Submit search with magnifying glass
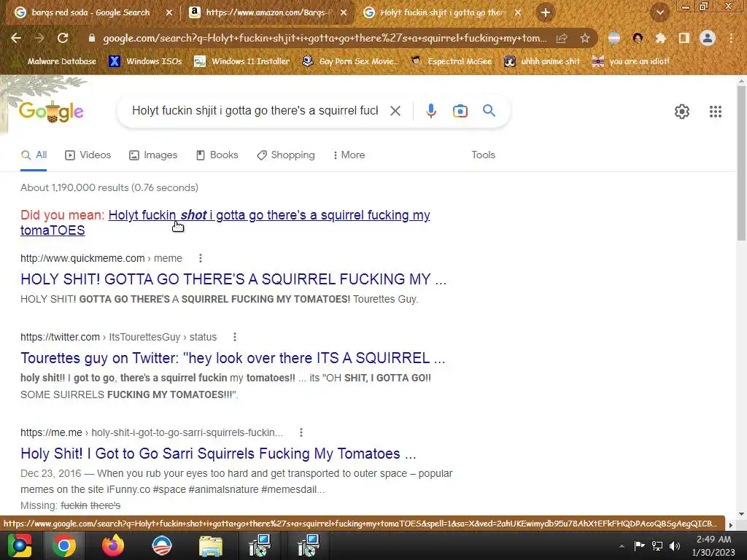The width and height of the screenshot is (747, 560). pos(489,111)
